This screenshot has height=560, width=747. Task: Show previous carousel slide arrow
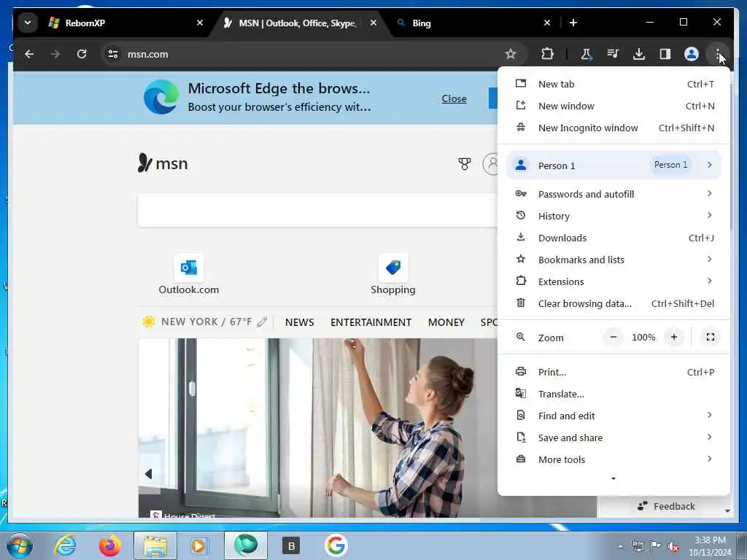click(x=149, y=474)
